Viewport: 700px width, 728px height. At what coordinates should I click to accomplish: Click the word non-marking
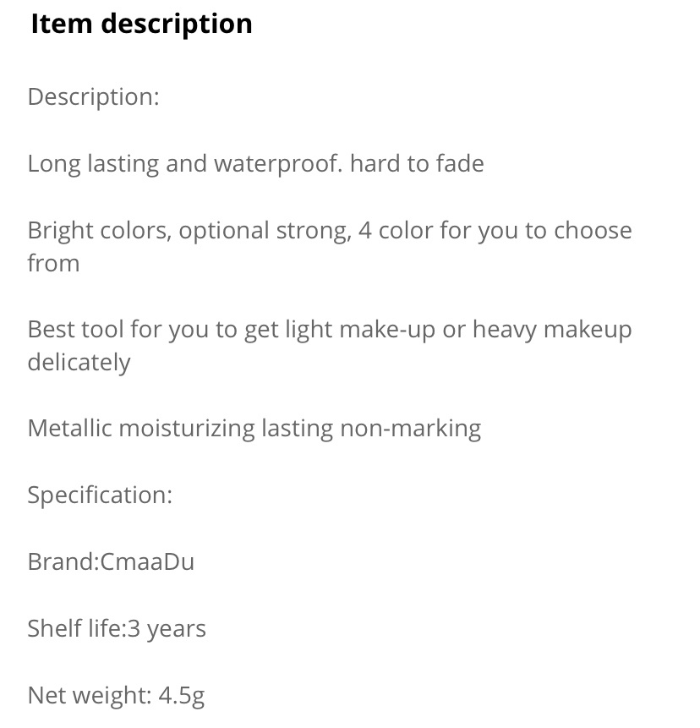(x=410, y=429)
